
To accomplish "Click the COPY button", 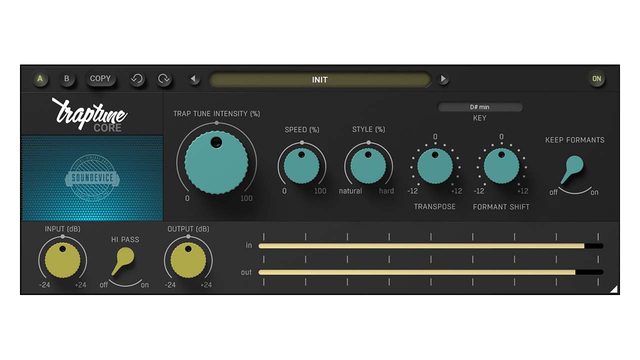I will (x=100, y=79).
